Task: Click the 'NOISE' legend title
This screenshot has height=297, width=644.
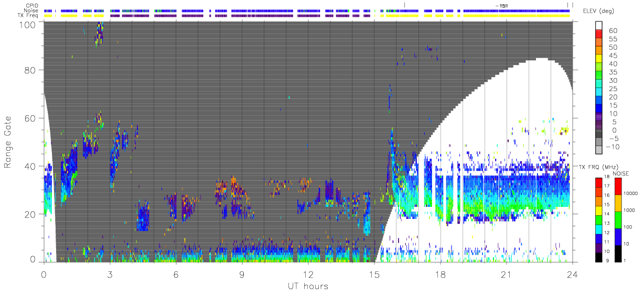Action: pyautogui.click(x=621, y=173)
